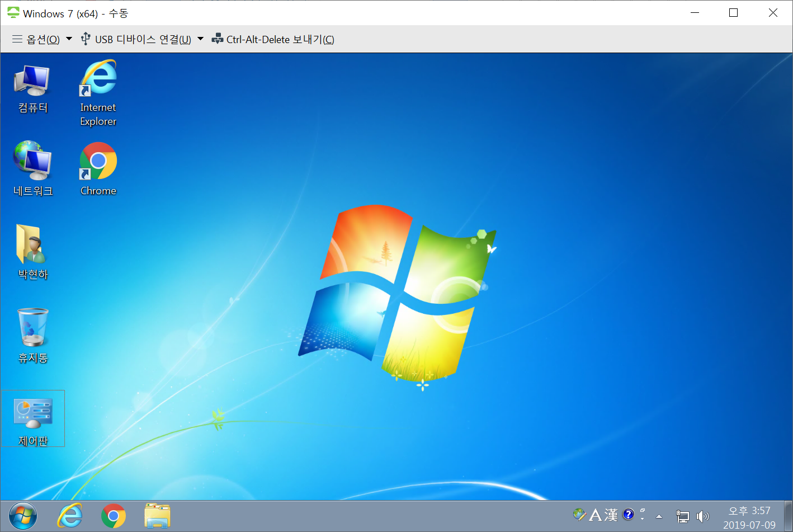Open Windows Explorer from the taskbar
The height and width of the screenshot is (532, 793).
point(157,516)
